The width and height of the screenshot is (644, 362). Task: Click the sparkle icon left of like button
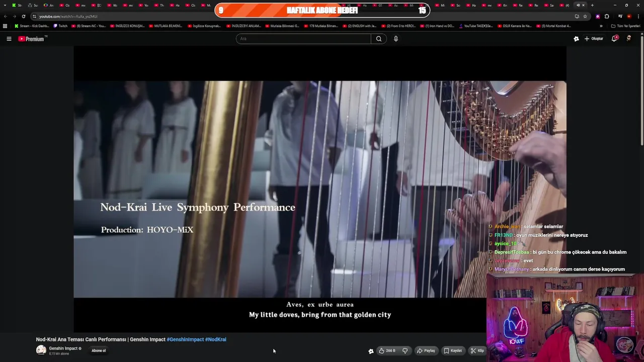(x=371, y=351)
